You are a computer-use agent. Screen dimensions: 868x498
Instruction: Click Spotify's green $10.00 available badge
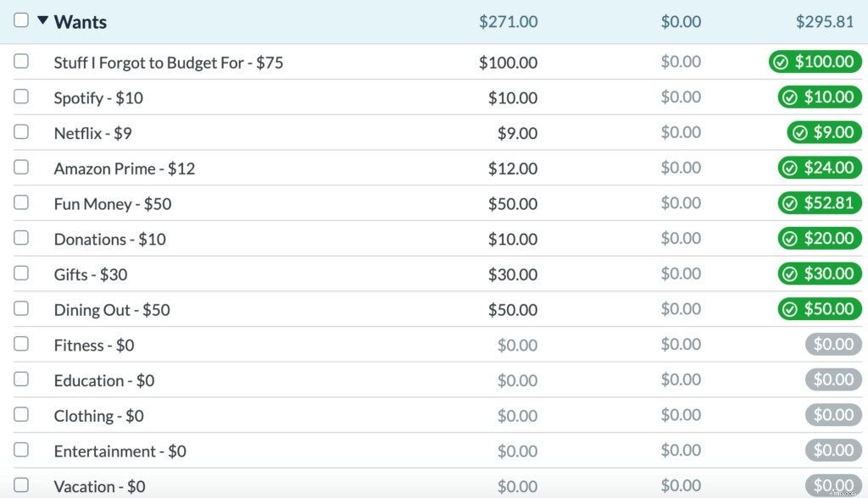819,97
